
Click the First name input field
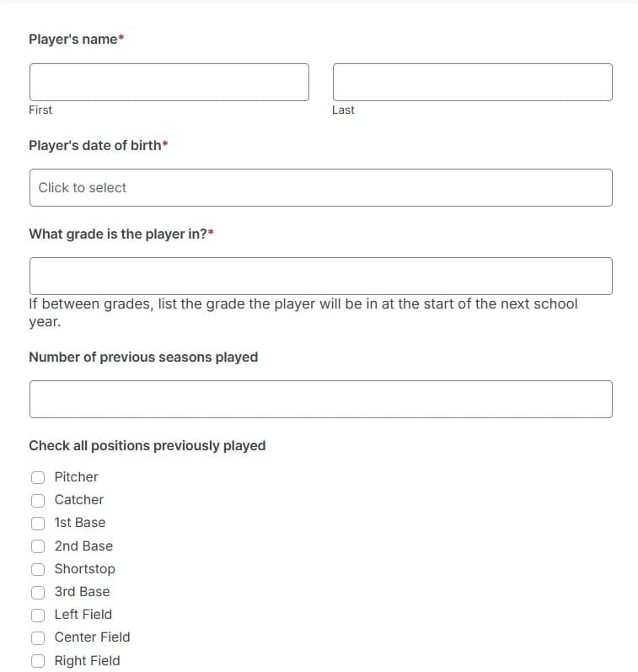pos(169,83)
